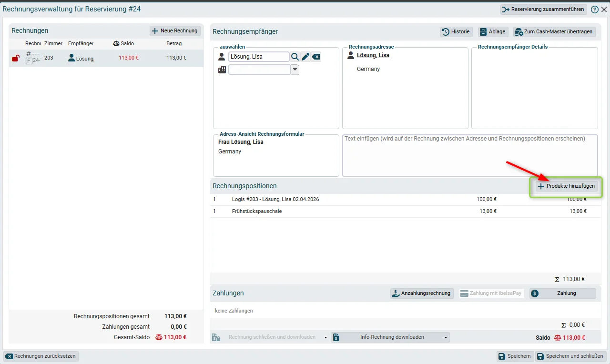
Task: Click the search icon next to Lösung, Lisa
Action: point(295,57)
